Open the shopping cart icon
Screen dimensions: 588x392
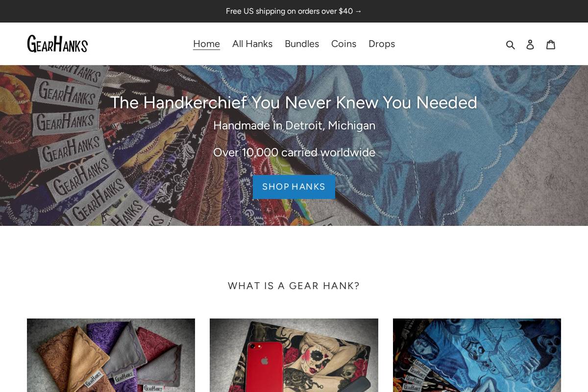coord(551,45)
